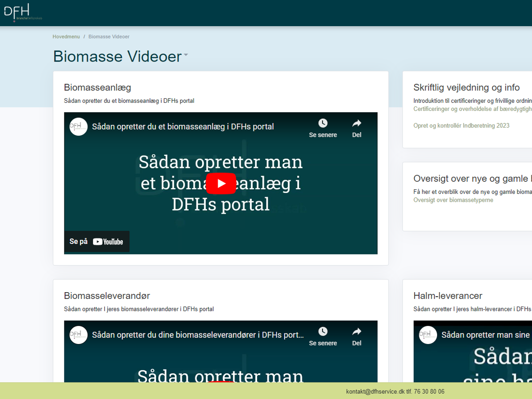Open channel avatar on the Halm-leverancer video

[x=428, y=335]
